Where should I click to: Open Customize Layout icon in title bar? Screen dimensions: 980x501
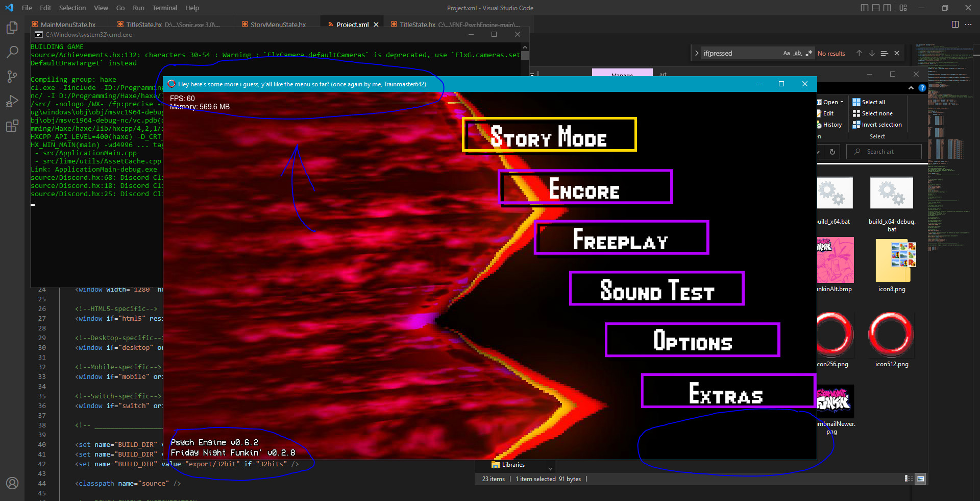point(903,8)
